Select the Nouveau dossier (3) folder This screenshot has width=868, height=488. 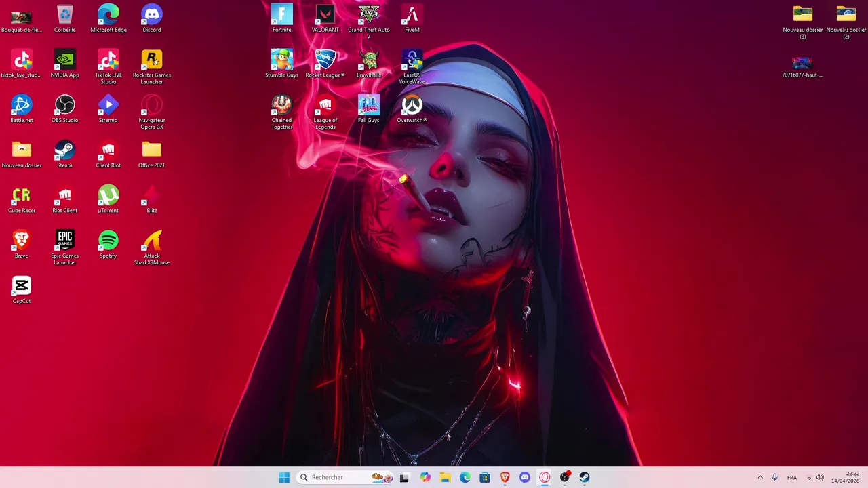pyautogui.click(x=803, y=22)
